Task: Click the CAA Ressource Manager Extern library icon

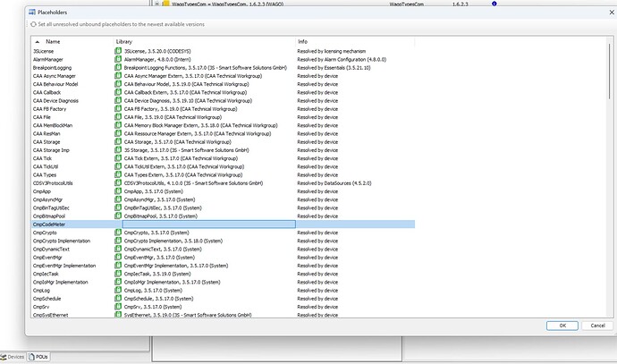Action: (118, 134)
